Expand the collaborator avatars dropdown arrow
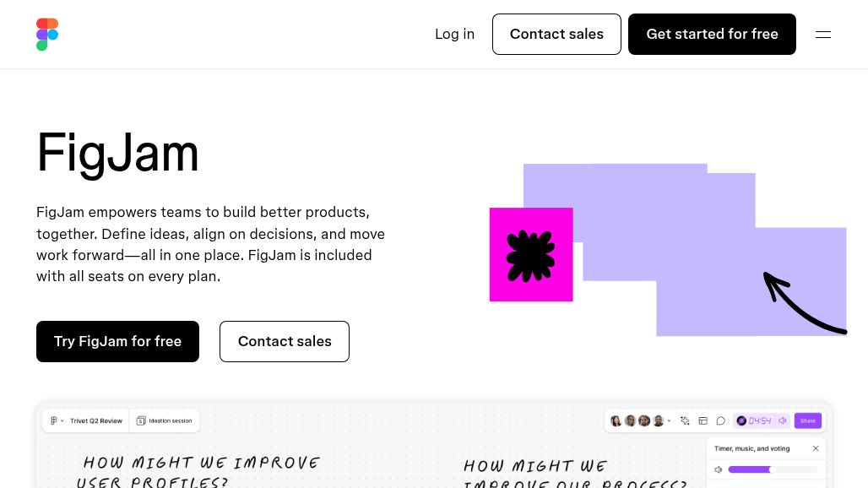This screenshot has width=868, height=488. (x=670, y=420)
